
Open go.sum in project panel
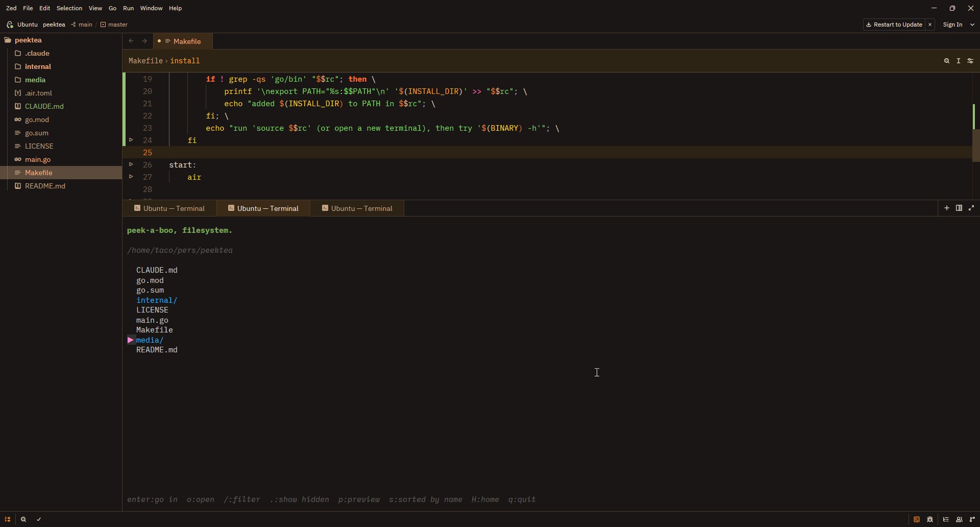[61, 133]
